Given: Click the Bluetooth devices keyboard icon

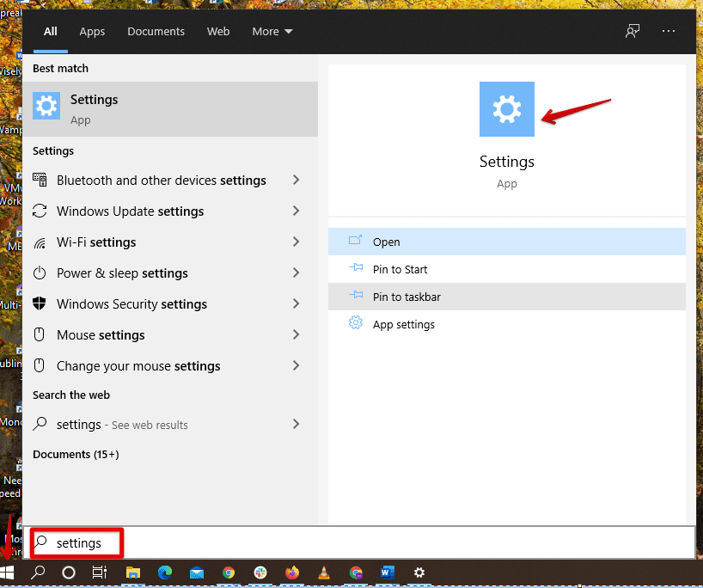Looking at the screenshot, I should point(40,180).
